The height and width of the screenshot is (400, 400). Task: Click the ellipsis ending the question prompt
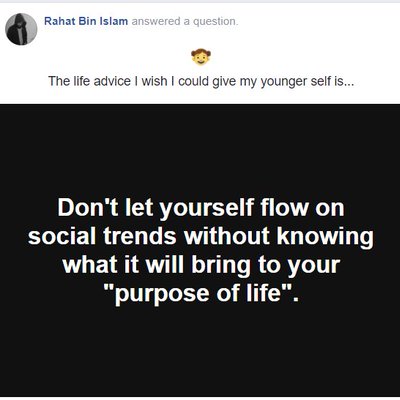[x=348, y=84]
